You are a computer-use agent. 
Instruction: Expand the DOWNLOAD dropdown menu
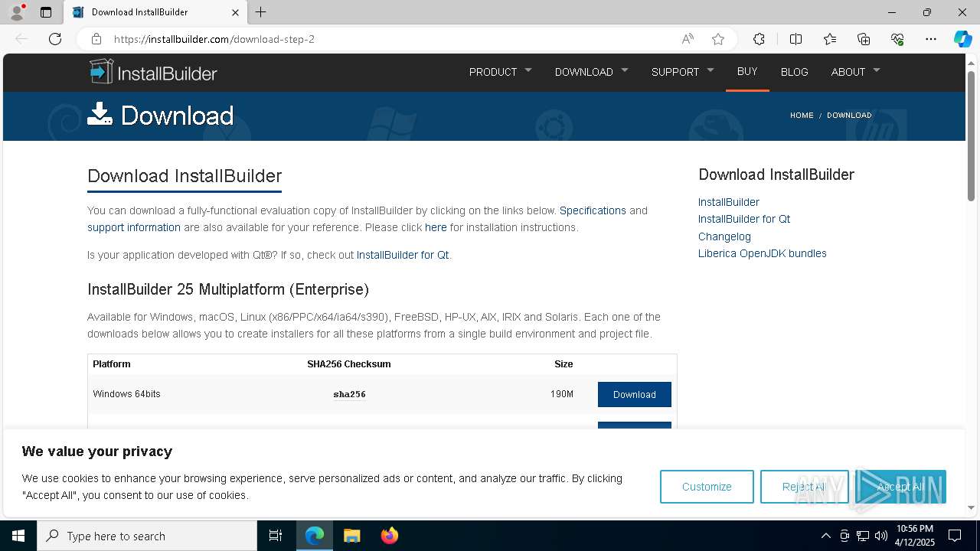pos(591,72)
